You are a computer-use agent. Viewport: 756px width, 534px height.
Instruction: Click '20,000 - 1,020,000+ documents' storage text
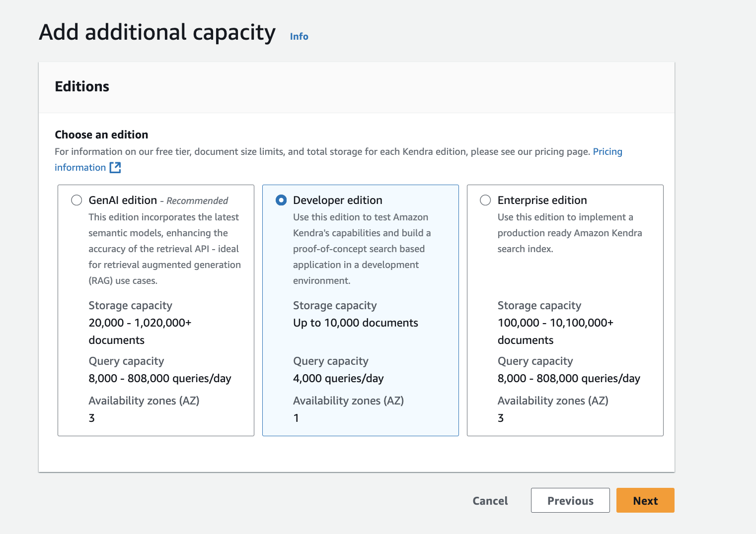140,331
